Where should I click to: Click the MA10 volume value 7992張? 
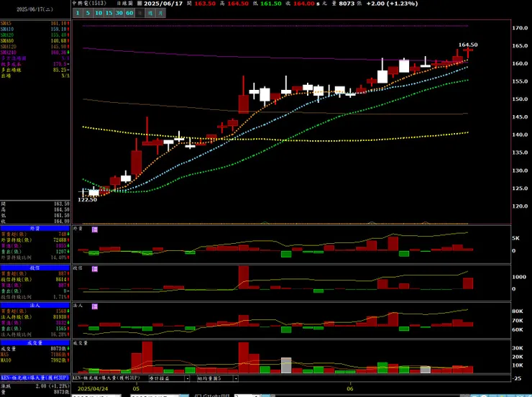[58, 360]
